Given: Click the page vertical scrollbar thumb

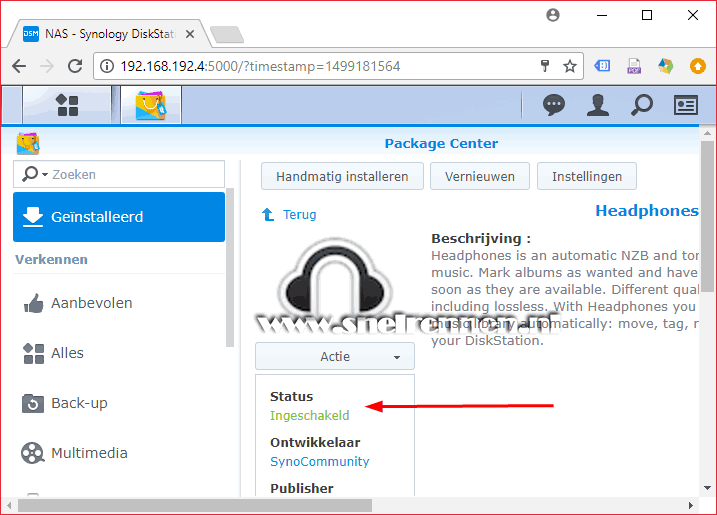Looking at the screenshot, I should 707,216.
